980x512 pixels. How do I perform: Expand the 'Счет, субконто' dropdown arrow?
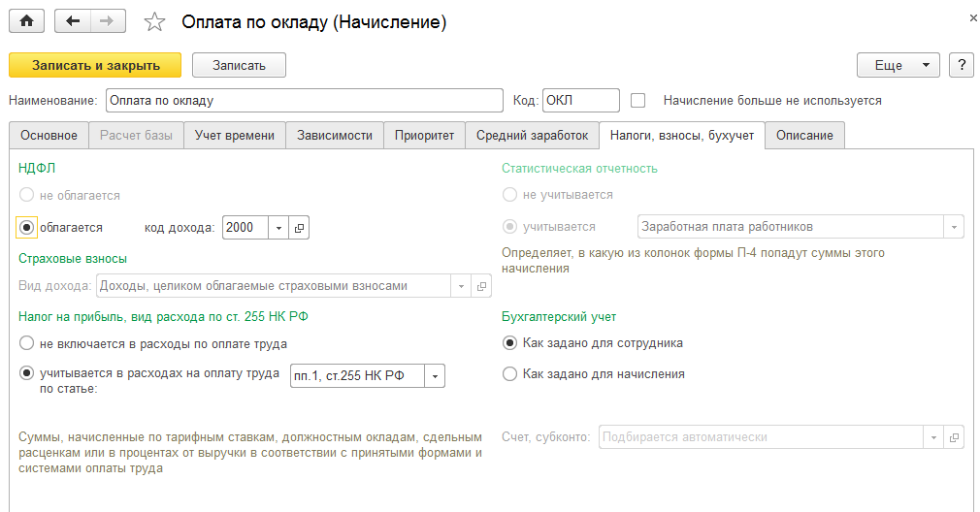coord(933,437)
